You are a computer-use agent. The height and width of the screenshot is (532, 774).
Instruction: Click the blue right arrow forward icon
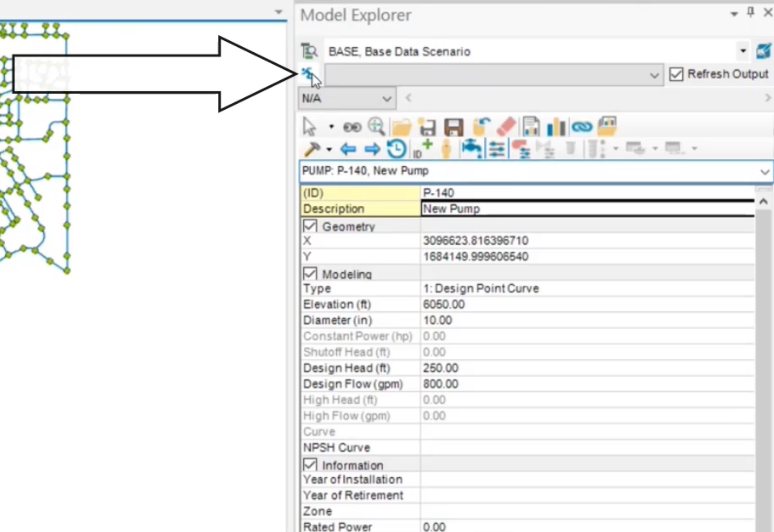click(x=373, y=149)
